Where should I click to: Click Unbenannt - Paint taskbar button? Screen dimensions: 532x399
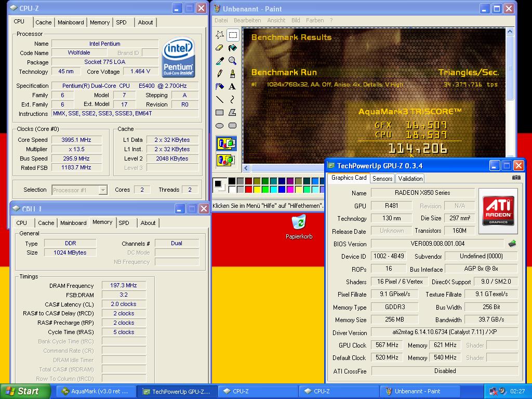[x=420, y=391]
